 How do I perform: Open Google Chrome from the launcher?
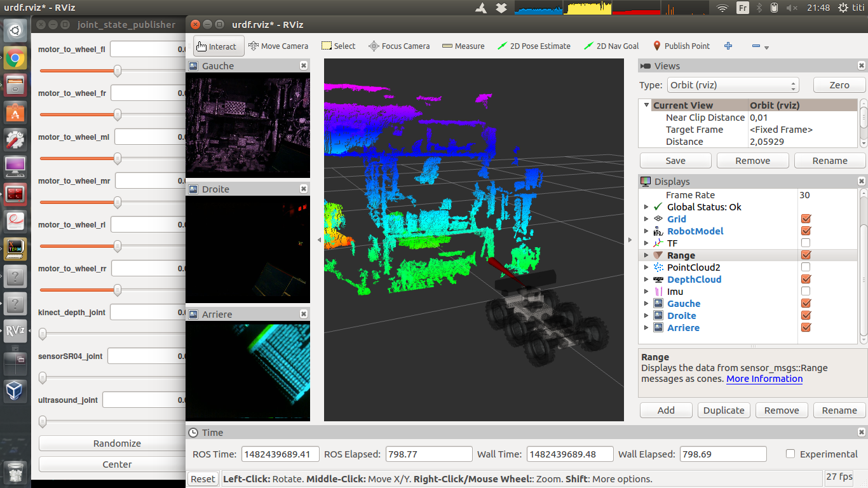point(15,59)
